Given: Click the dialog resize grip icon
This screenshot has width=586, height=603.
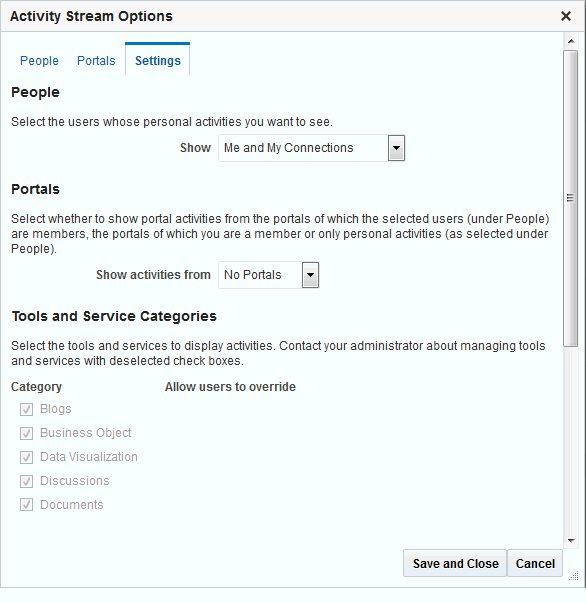Looking at the screenshot, I should pyautogui.click(x=574, y=576).
